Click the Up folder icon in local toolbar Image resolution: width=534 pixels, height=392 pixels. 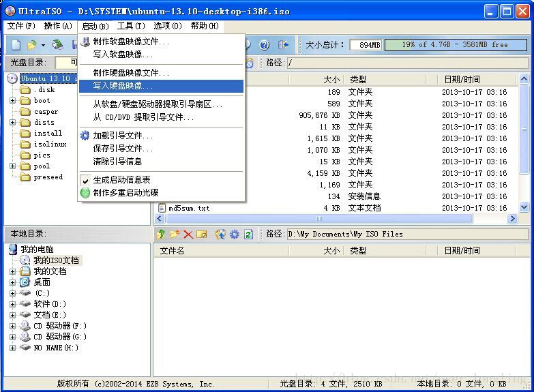pyautogui.click(x=161, y=234)
